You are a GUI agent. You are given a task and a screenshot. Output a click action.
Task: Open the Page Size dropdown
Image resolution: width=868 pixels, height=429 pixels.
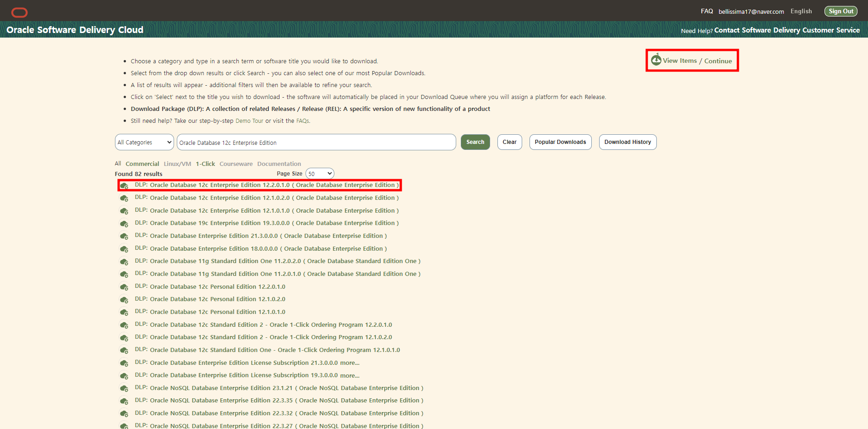click(x=320, y=174)
